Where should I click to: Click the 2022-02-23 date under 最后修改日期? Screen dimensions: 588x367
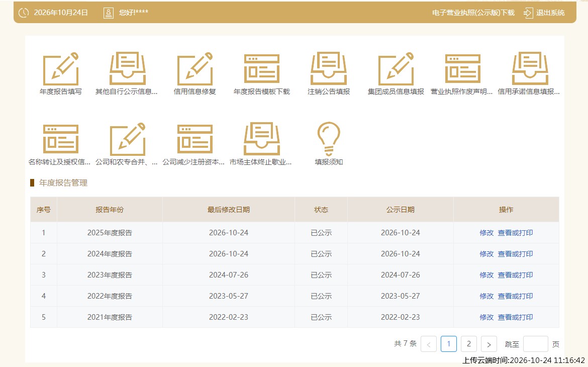[229, 317]
